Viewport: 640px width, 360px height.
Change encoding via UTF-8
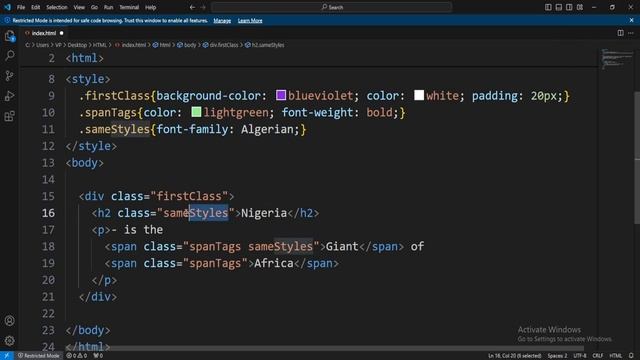tap(580, 356)
